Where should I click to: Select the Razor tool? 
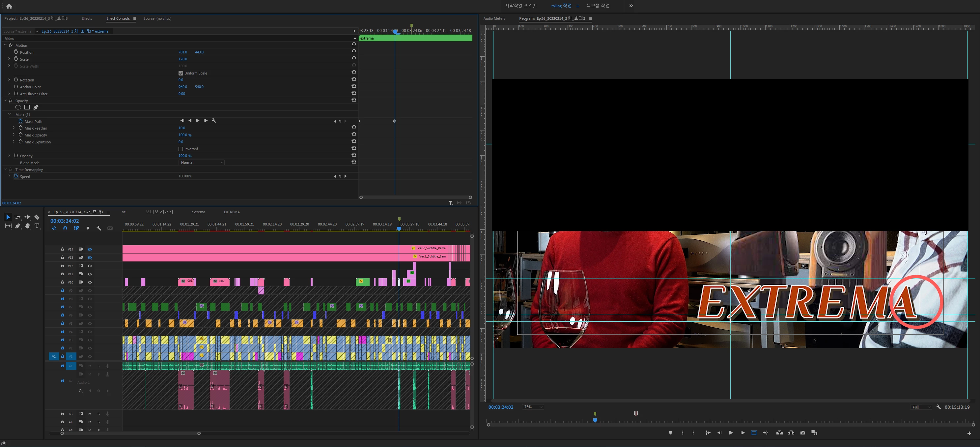(37, 217)
